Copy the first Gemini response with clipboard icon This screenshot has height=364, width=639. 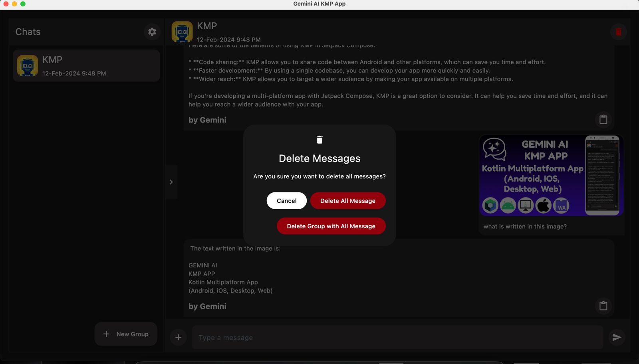click(x=603, y=119)
